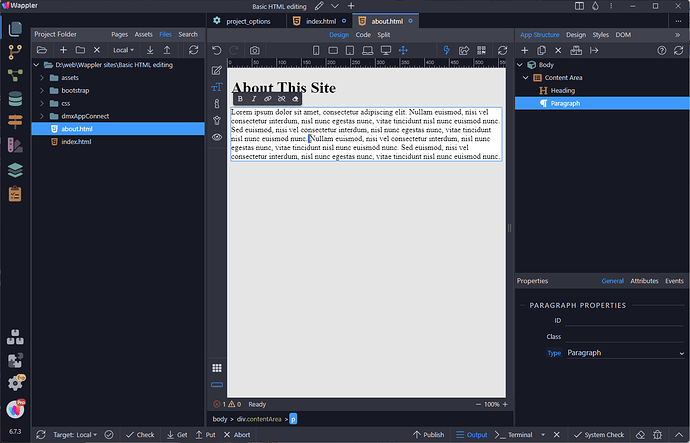This screenshot has width=690, height=443.
Task: Open the extensions puzzle icon
Action: point(15,360)
